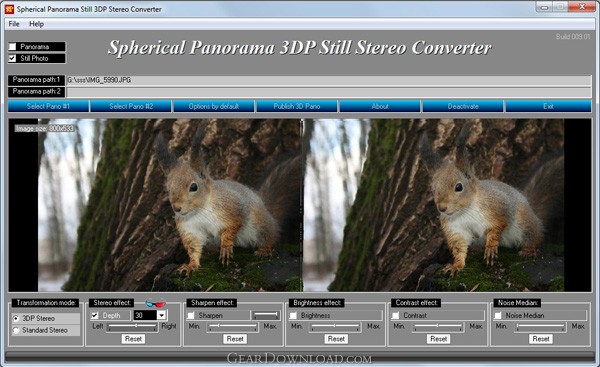Click Options by default button
The height and width of the screenshot is (367, 600).
214,106
